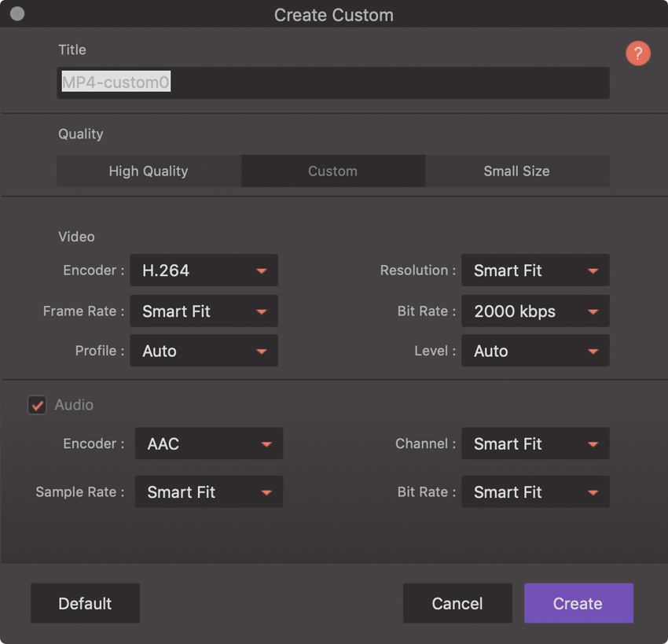Open the video Encoder H.264 dropdown
668x644 pixels.
[x=204, y=270]
